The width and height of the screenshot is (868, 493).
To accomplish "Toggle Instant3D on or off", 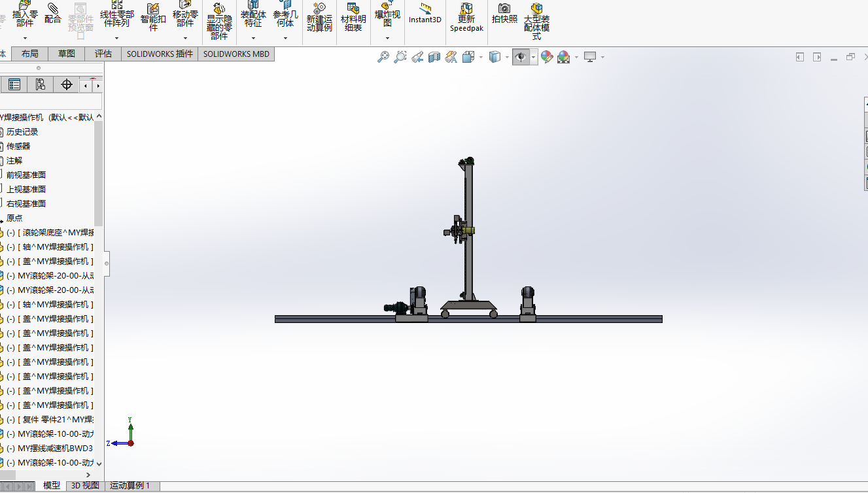I will [425, 13].
